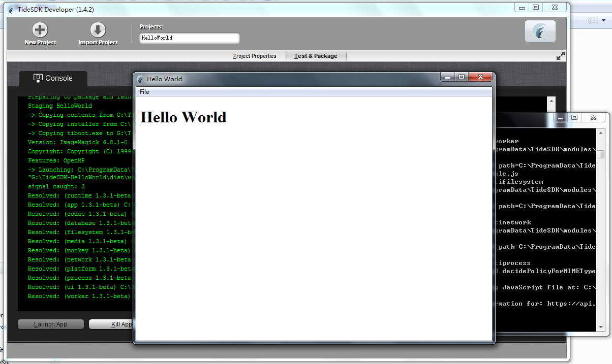Click the 'Resolved: (media 1.3.1-beta)' line
This screenshot has height=364, width=612.
(80, 242)
